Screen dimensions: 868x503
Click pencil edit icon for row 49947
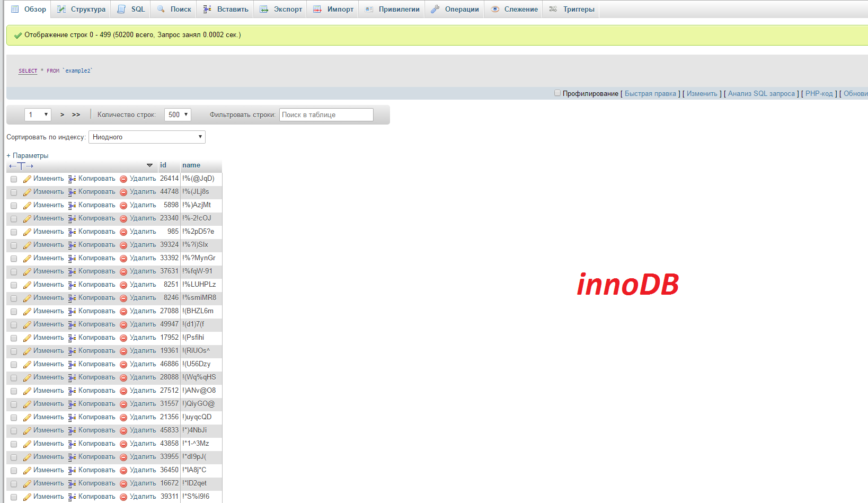click(x=27, y=325)
